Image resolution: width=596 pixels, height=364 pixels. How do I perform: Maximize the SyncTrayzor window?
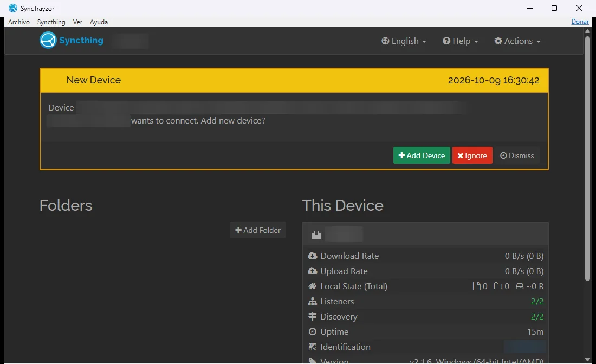(x=554, y=8)
